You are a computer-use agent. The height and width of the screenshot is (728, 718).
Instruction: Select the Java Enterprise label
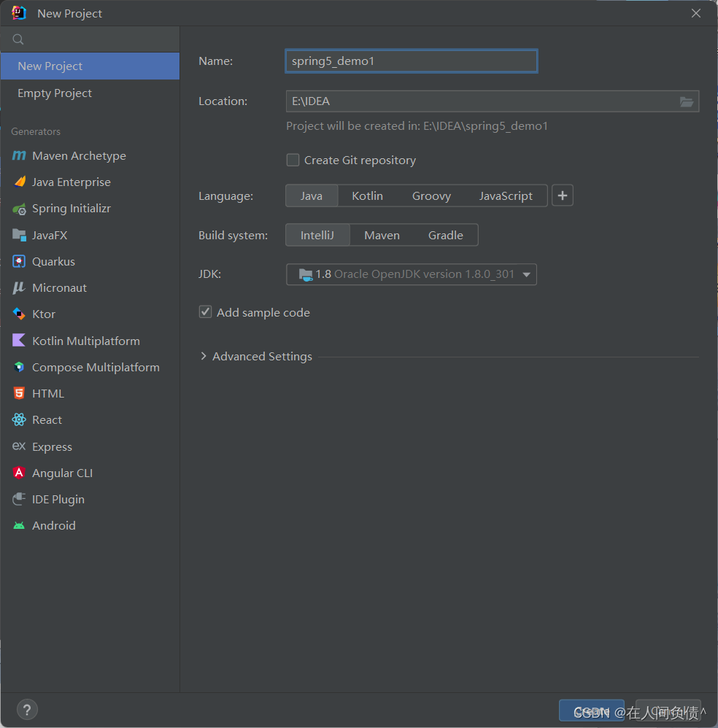[x=71, y=182]
